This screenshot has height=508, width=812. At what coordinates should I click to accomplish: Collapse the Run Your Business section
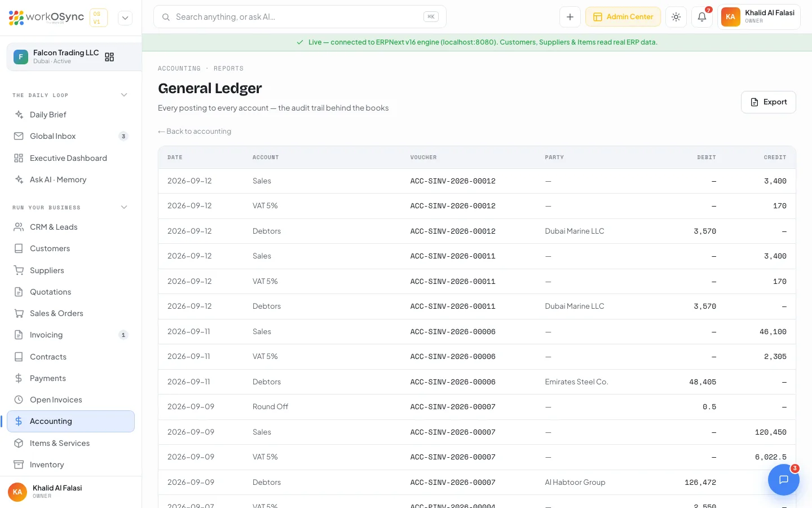[x=124, y=207]
